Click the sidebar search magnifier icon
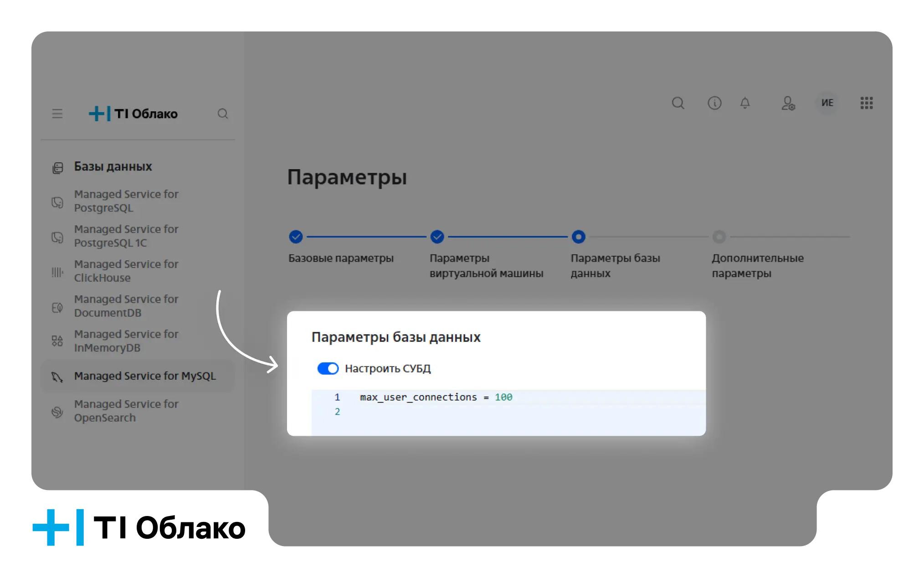This screenshot has height=578, width=924. pos(223,114)
